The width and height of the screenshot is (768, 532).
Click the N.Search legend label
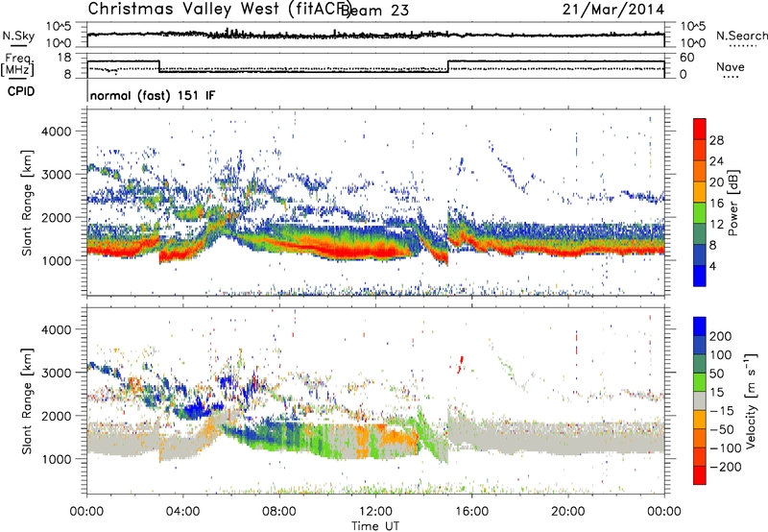tap(742, 36)
